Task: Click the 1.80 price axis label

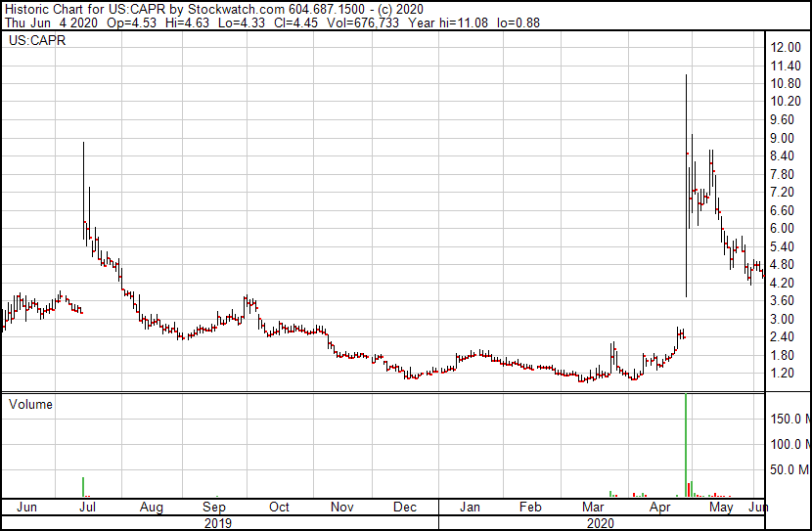Action: (782, 355)
